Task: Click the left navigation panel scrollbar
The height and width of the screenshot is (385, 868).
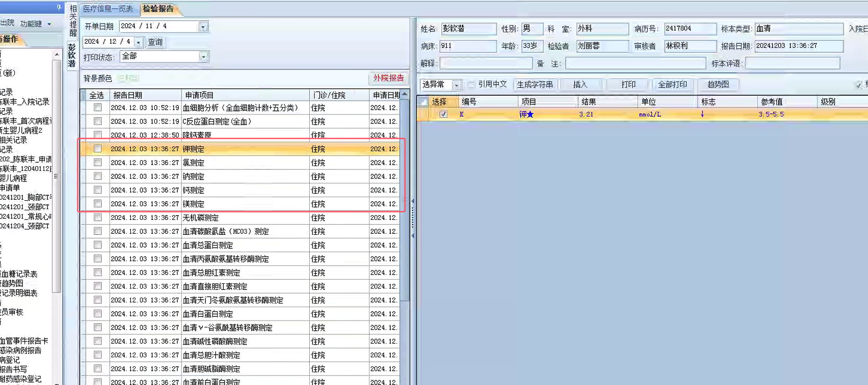Action: coord(57,176)
